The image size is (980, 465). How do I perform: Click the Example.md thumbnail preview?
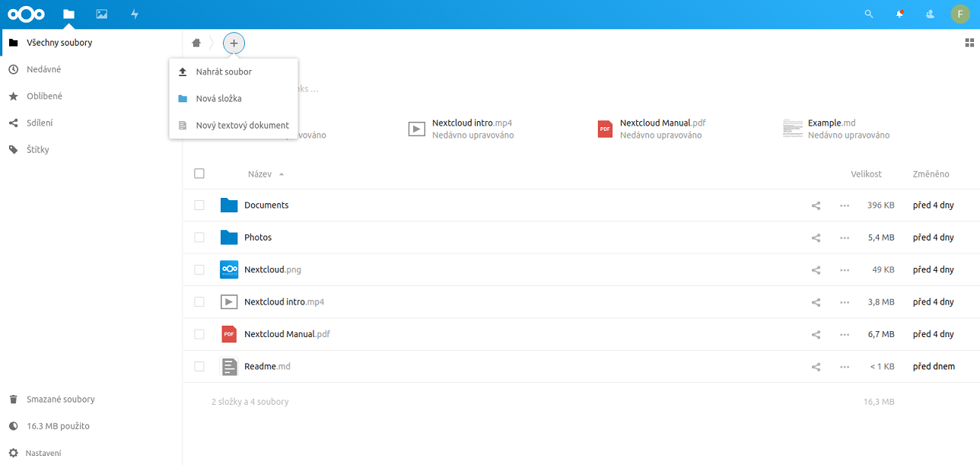pyautogui.click(x=793, y=129)
